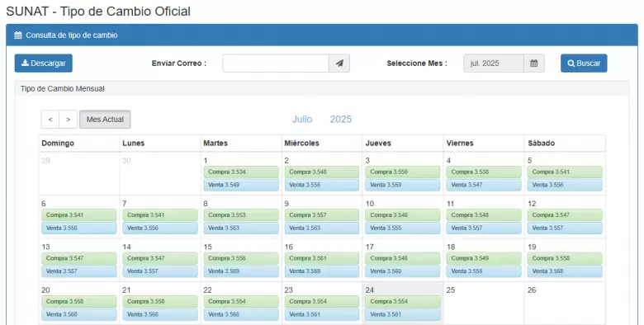This screenshot has height=325, width=644.
Task: Go to previous month arrow
Action: point(50,120)
